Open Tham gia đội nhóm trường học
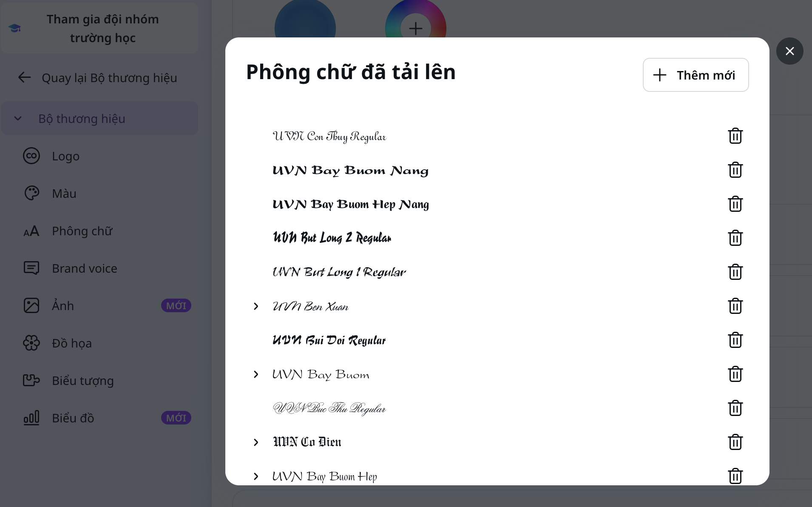Viewport: 812px width, 507px height. click(x=102, y=28)
